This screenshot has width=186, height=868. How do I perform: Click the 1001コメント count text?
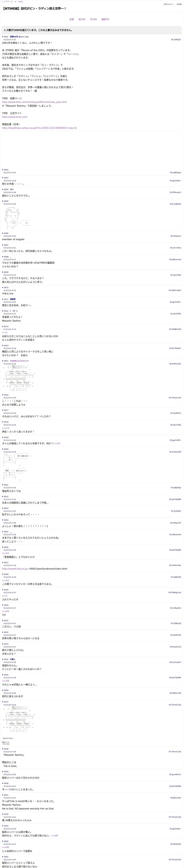tap(168, 4)
